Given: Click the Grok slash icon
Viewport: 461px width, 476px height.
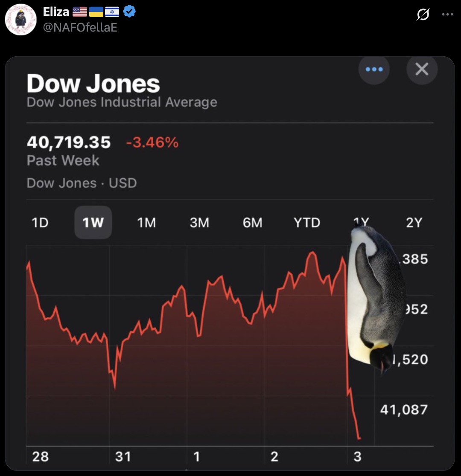Looking at the screenshot, I should tap(423, 15).
